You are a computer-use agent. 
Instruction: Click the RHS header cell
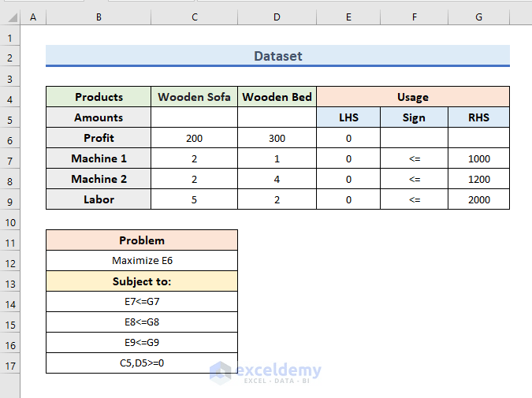478,117
